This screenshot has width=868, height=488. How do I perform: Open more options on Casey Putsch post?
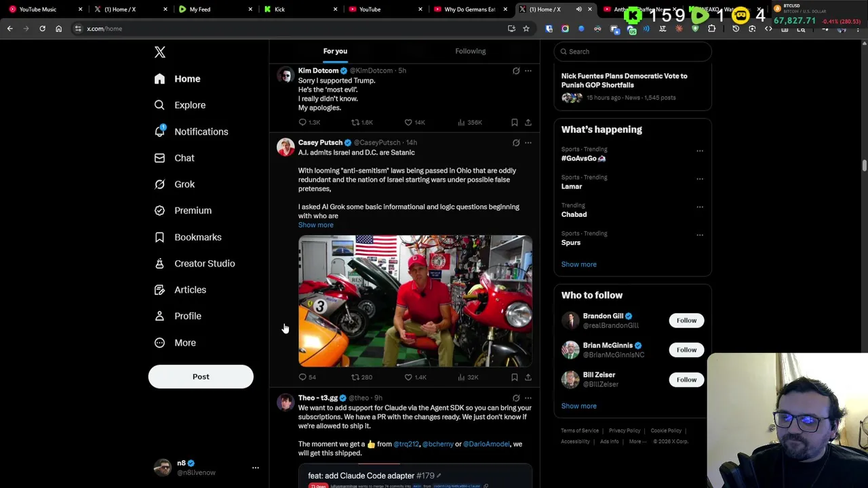(x=528, y=143)
